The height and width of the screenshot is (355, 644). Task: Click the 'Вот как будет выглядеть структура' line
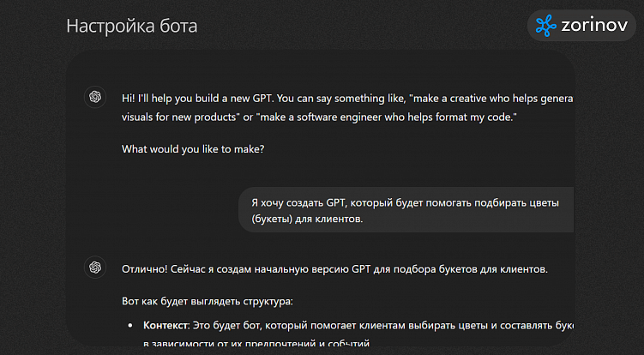pos(207,302)
